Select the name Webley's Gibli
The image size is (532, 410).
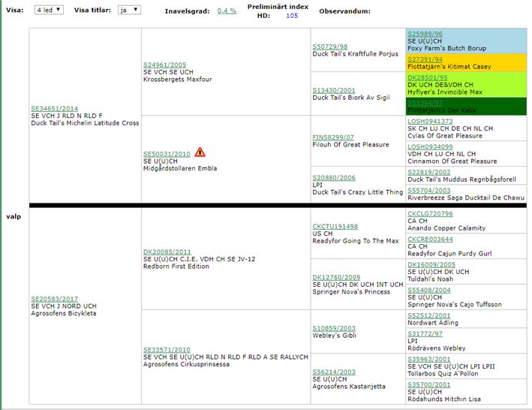point(334,336)
